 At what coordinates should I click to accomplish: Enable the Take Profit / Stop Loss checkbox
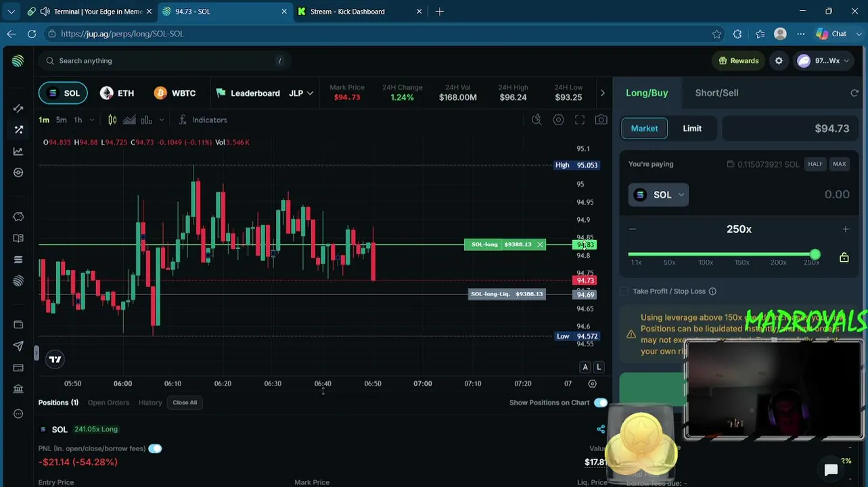point(624,292)
